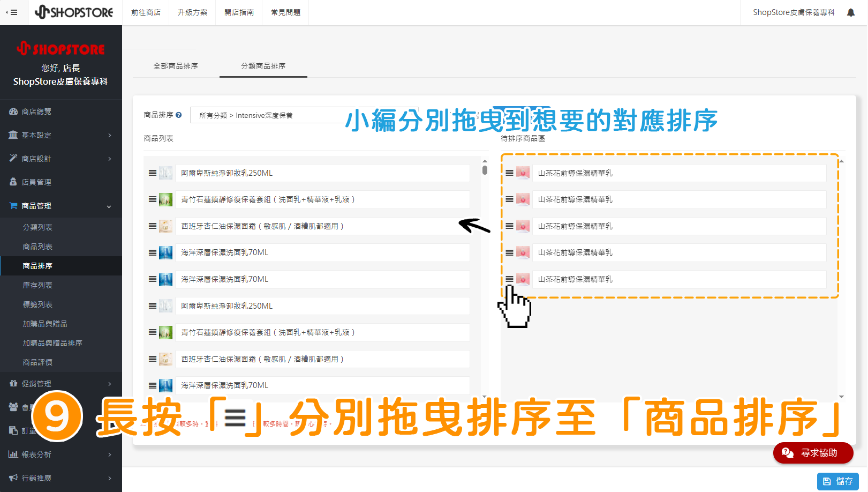Click the 店員管理 staff icon

(x=13, y=182)
